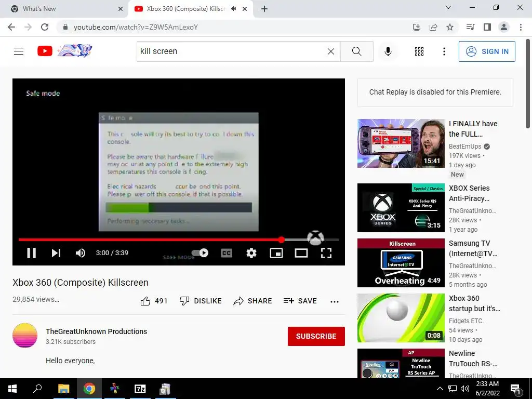Screen dimensions: 532x399
Task: Bookmark this page with star
Action: coord(450,27)
